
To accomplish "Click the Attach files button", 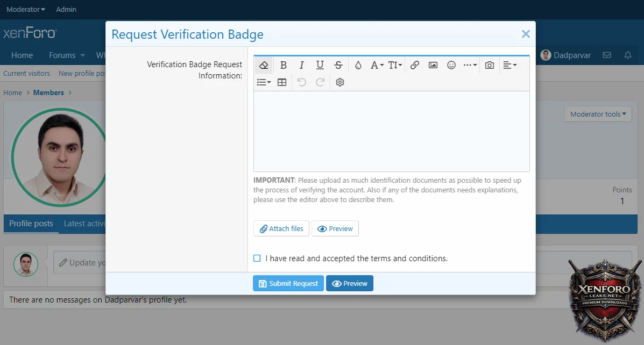I will [281, 228].
